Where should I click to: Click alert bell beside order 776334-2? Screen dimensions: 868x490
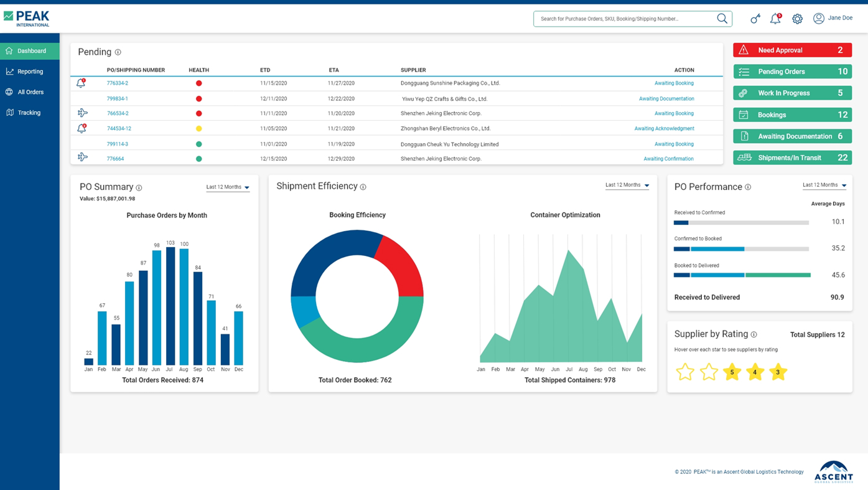tap(82, 83)
